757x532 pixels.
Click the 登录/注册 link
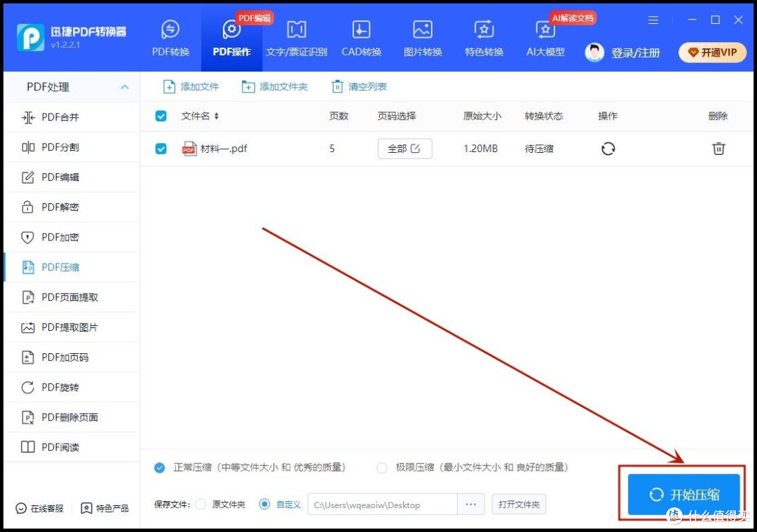635,53
